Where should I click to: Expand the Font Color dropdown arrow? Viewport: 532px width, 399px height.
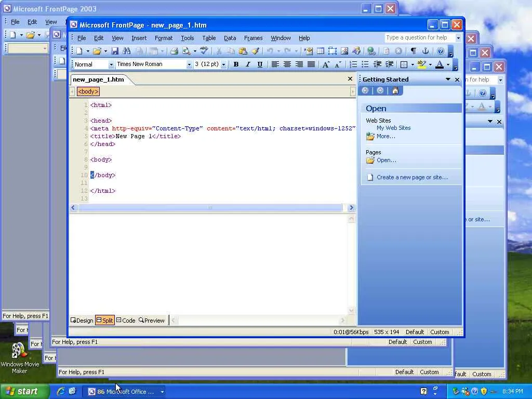pyautogui.click(x=448, y=64)
